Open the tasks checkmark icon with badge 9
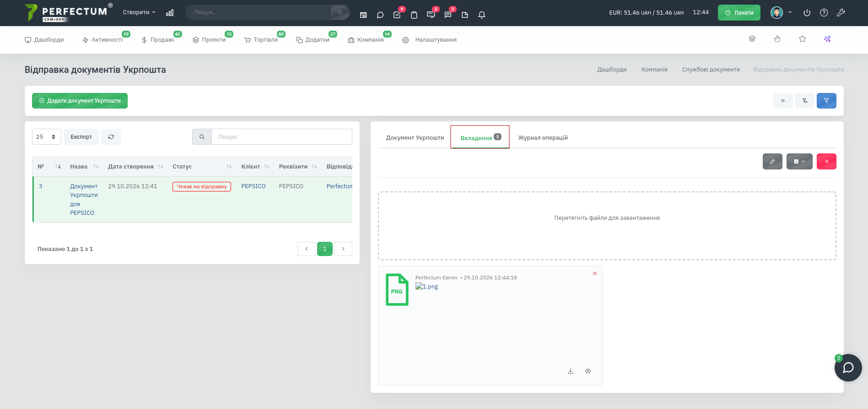 point(397,15)
